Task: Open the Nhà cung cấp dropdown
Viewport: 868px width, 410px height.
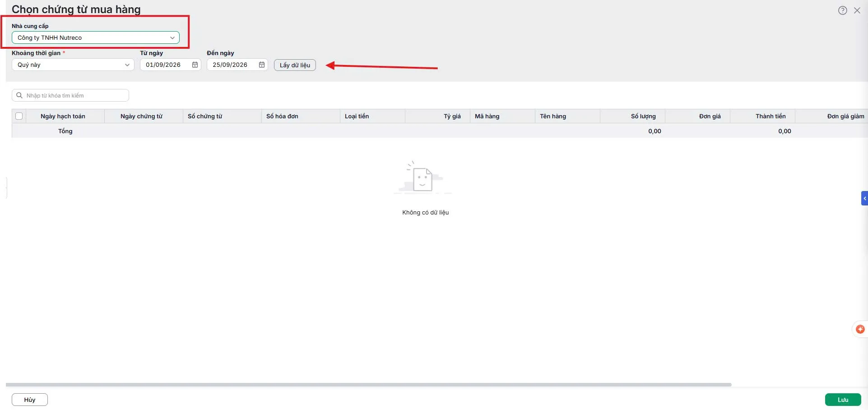Action: [96, 37]
